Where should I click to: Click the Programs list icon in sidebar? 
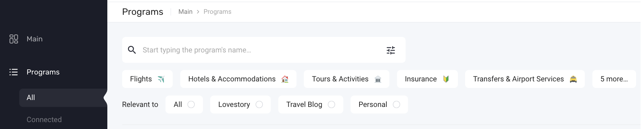click(13, 72)
